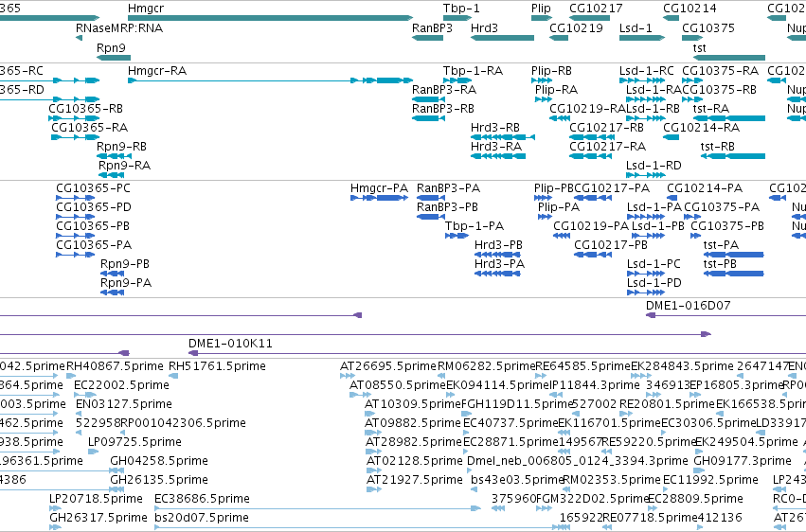
Task: Select the Hrd3-PB protein feature
Action: (497, 255)
